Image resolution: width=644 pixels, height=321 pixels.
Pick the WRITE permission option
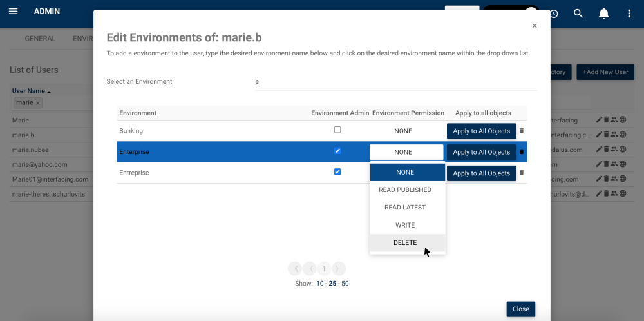coord(405,225)
